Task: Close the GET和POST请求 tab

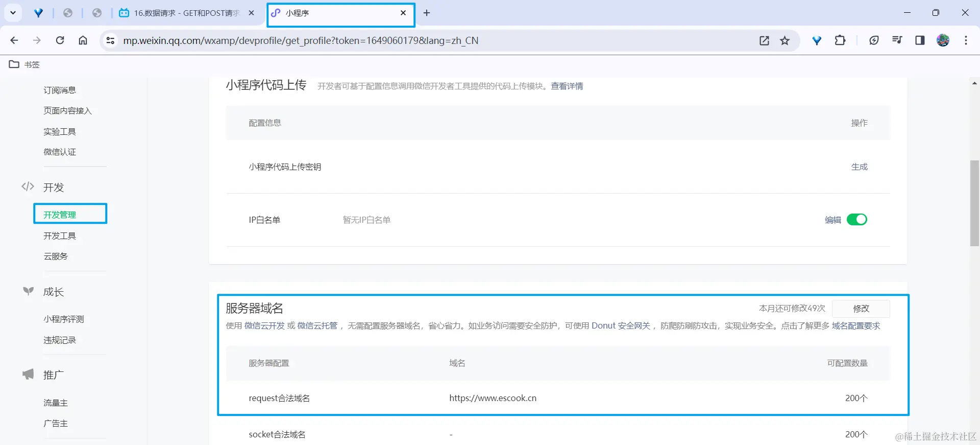Action: [x=251, y=13]
